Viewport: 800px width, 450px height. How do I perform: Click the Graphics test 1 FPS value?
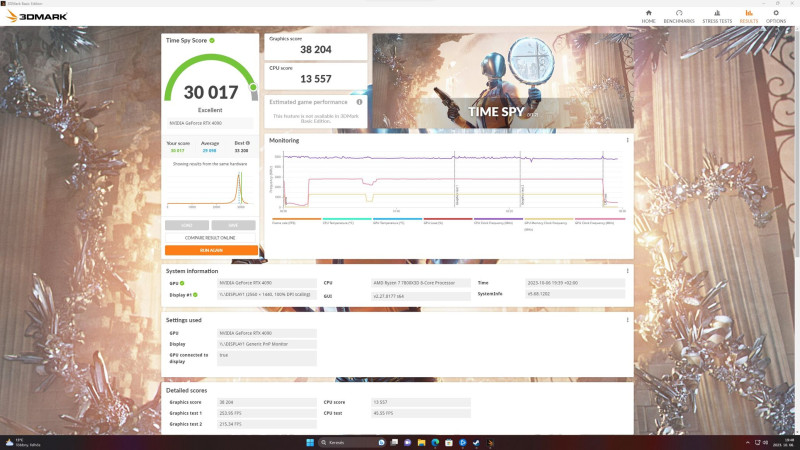tap(267, 413)
